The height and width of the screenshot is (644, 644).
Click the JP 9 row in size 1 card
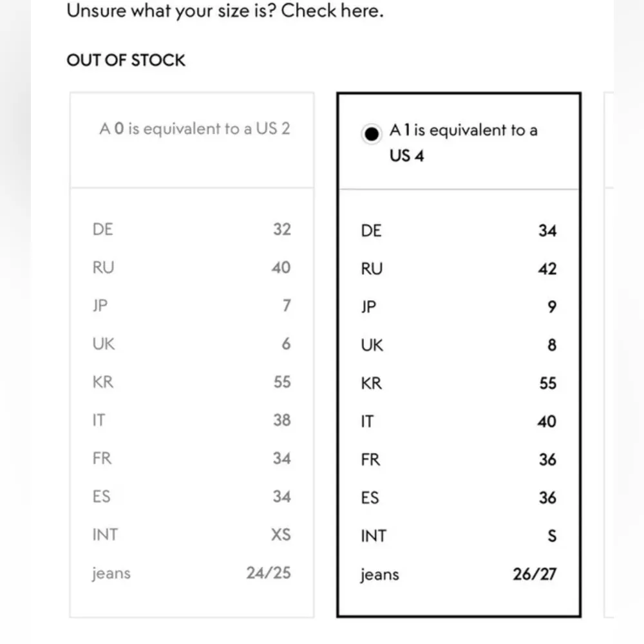pos(459,307)
